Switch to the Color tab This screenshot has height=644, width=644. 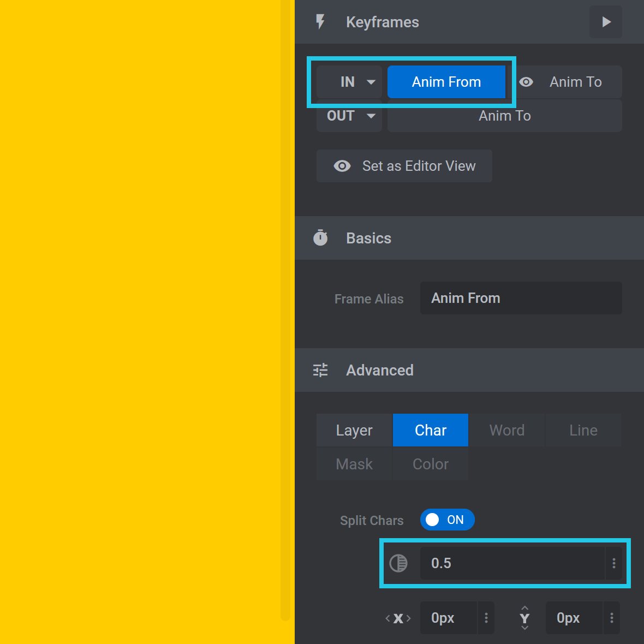point(431,464)
